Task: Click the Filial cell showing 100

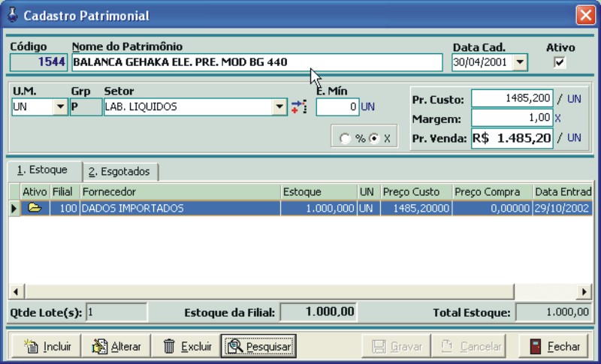Action: [x=65, y=208]
